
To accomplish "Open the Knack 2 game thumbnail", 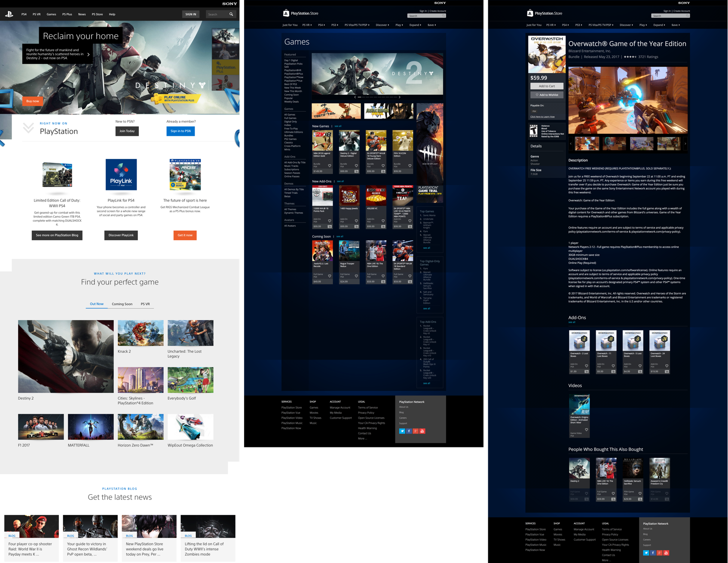I will [x=141, y=333].
